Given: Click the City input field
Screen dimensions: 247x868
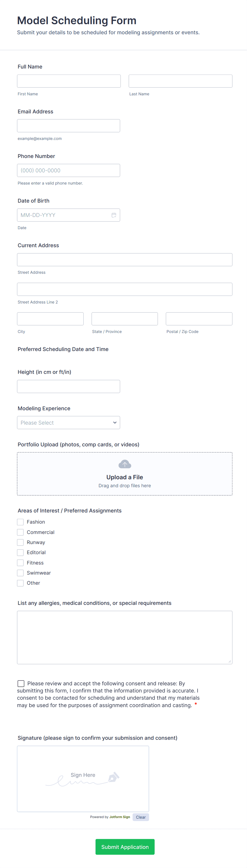Looking at the screenshot, I should pos(50,318).
